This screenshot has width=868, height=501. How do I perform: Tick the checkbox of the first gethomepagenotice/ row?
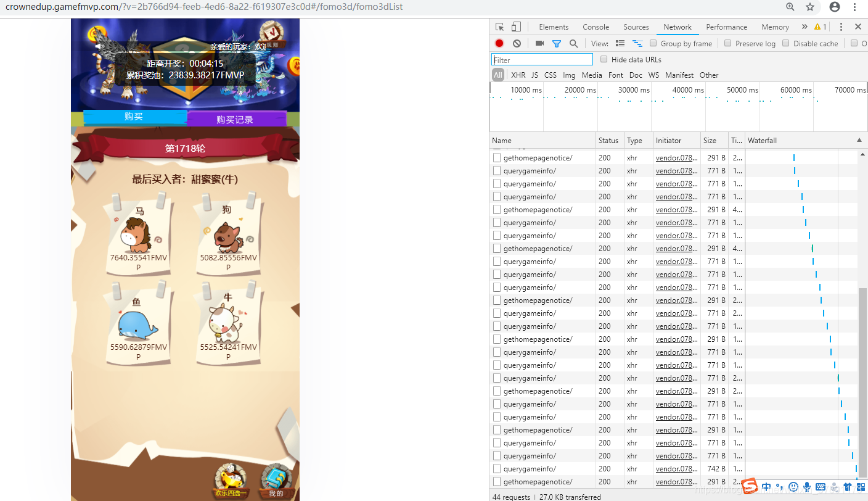tap(497, 157)
